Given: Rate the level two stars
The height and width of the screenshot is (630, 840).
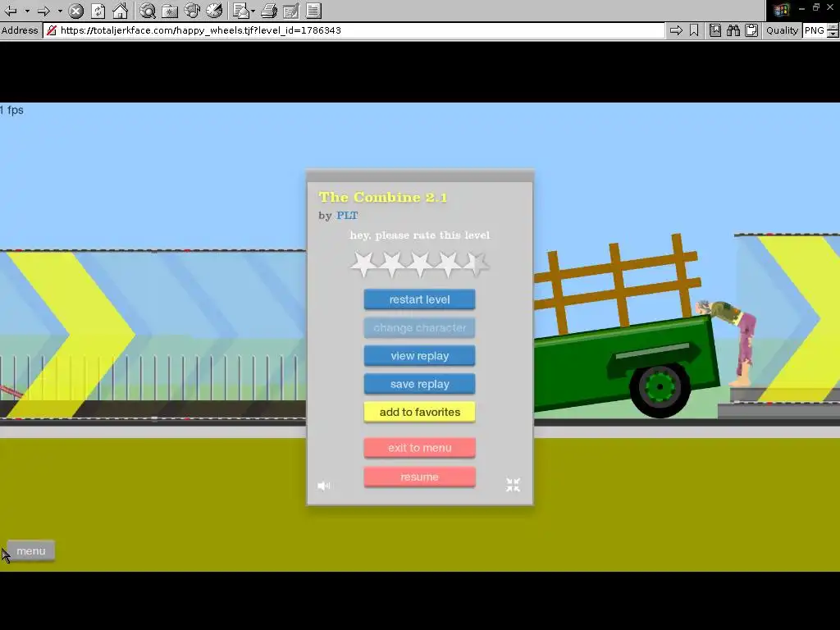Looking at the screenshot, I should (391, 264).
